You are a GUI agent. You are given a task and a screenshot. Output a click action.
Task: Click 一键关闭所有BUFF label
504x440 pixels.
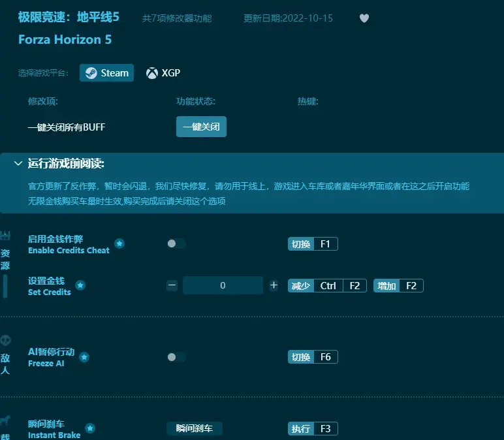(x=67, y=127)
